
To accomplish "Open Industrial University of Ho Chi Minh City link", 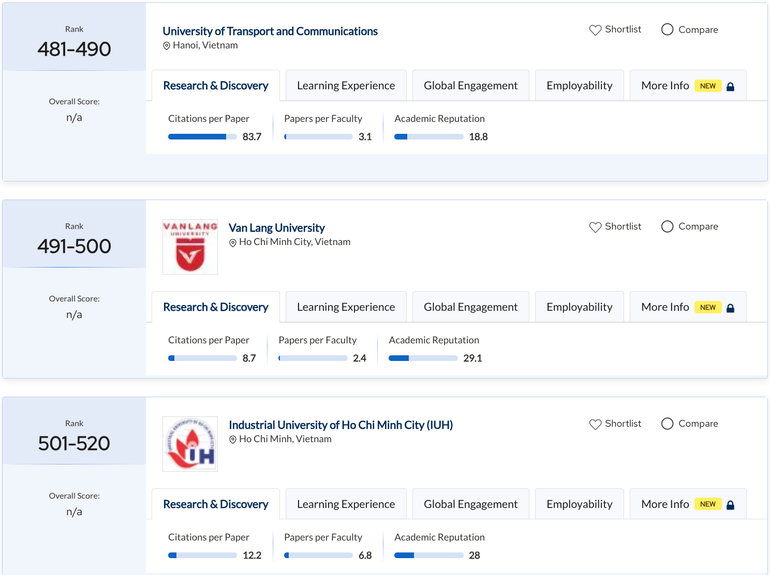I will (340, 425).
